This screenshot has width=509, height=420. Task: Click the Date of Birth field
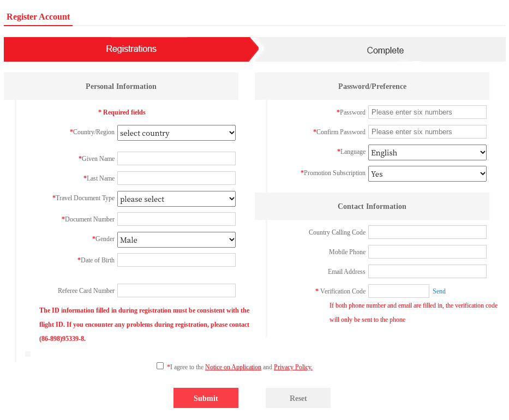coord(176,260)
